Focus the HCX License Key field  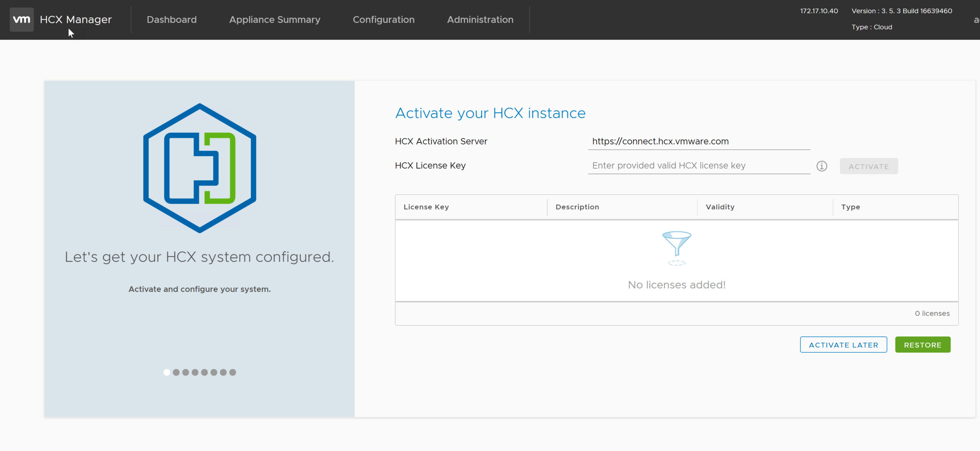[x=699, y=166]
